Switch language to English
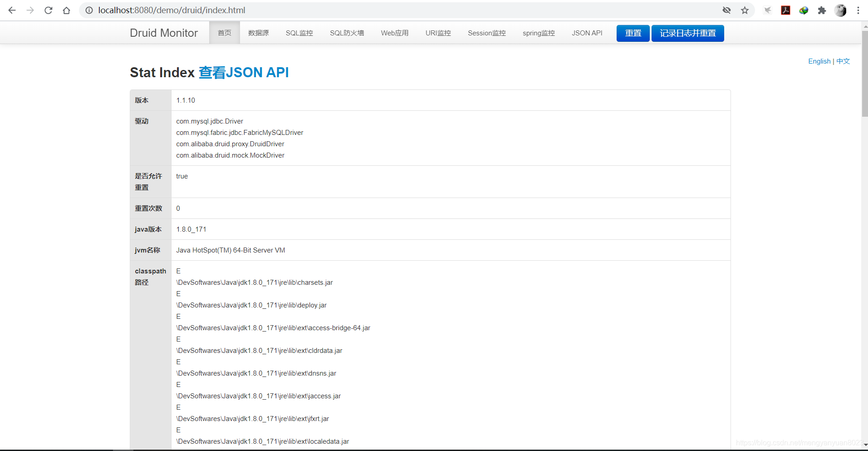The width and height of the screenshot is (868, 451). (x=819, y=61)
